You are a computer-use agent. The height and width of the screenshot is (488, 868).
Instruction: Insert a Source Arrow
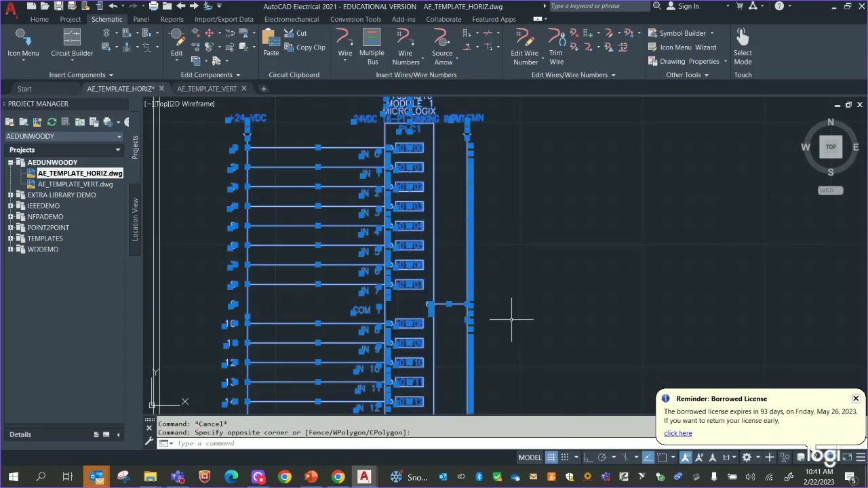coord(443,46)
